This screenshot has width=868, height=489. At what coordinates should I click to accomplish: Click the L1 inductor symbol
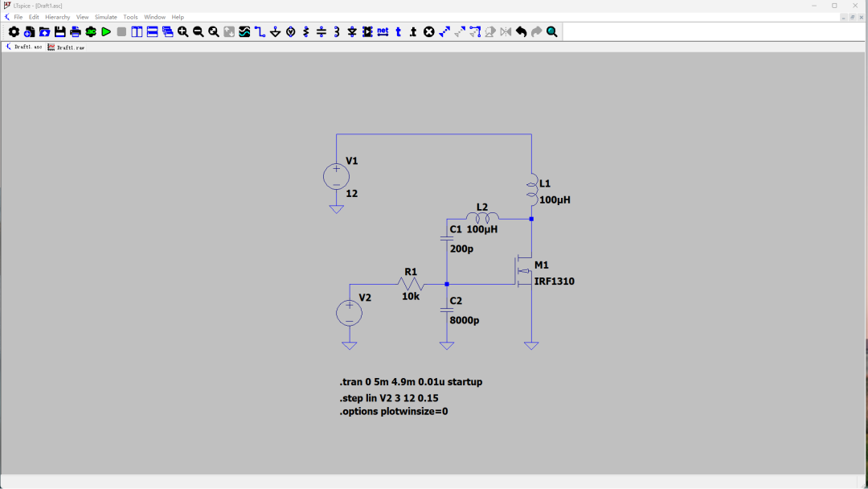tap(532, 191)
